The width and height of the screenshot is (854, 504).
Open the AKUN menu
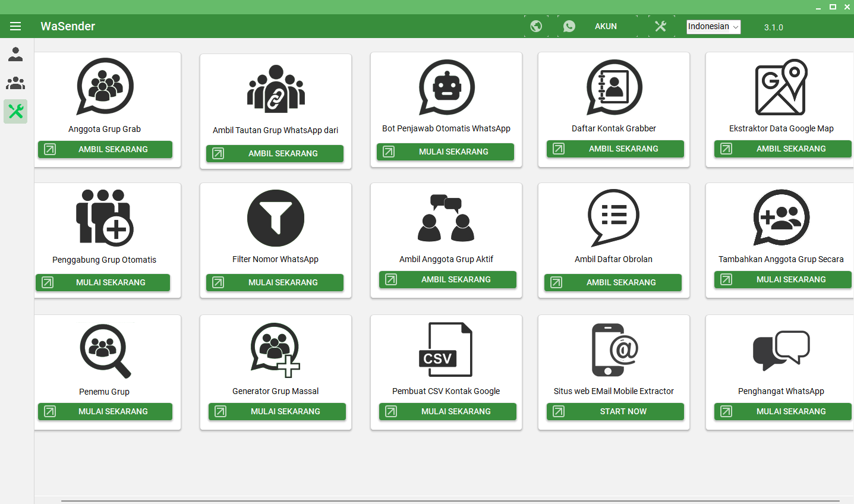pyautogui.click(x=606, y=26)
